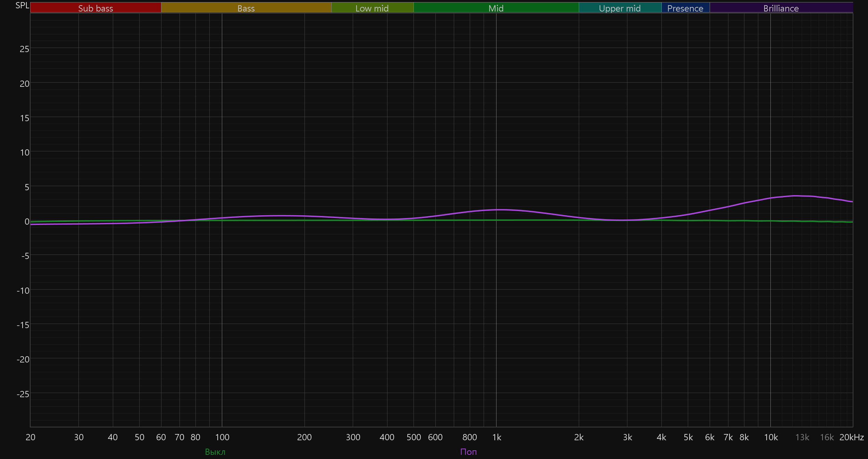Click the 10k frequency axis label
The width and height of the screenshot is (868, 459).
771,437
